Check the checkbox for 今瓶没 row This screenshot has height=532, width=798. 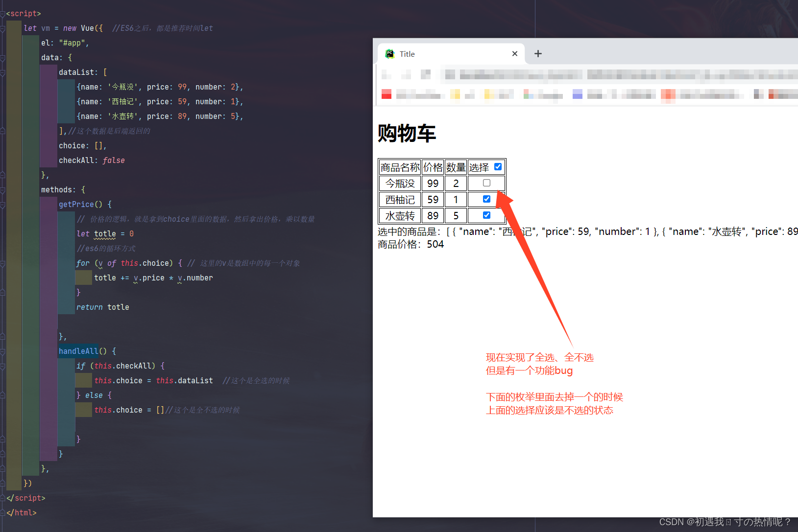(486, 183)
